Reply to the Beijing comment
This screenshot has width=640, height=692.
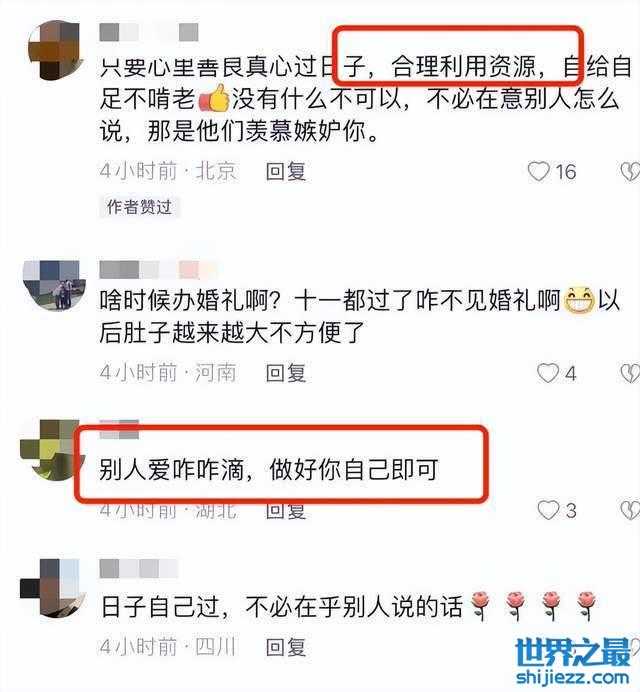[x=286, y=171]
